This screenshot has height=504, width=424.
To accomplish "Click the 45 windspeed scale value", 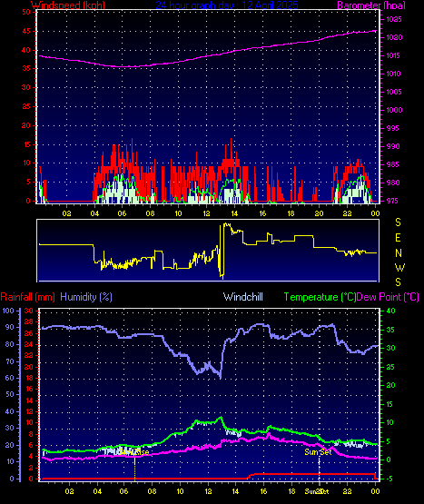I will [x=26, y=31].
